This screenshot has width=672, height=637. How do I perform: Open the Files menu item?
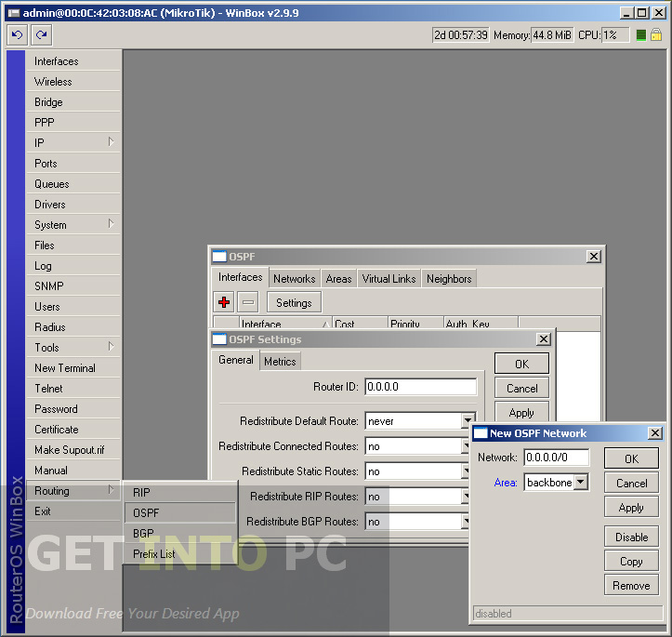click(73, 246)
